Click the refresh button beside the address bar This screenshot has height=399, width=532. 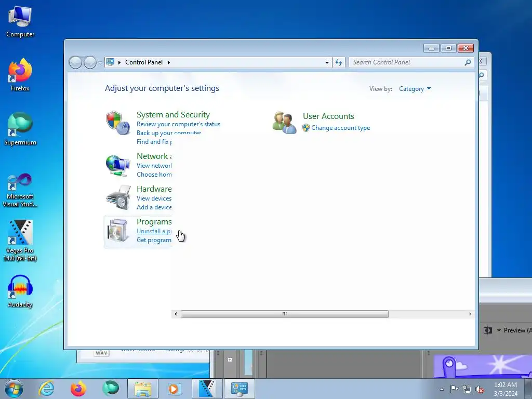pyautogui.click(x=339, y=62)
